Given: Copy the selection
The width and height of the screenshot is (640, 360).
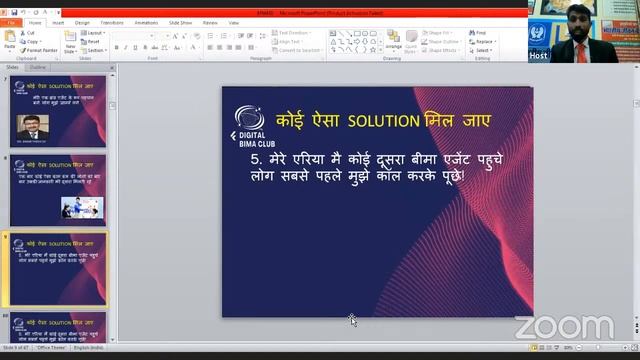Looking at the screenshot, I should tap(31, 42).
